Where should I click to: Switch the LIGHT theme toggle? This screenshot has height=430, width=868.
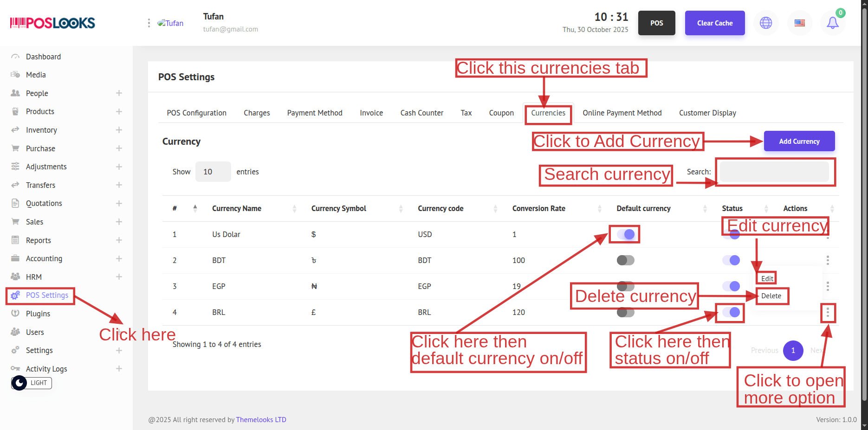coord(31,383)
